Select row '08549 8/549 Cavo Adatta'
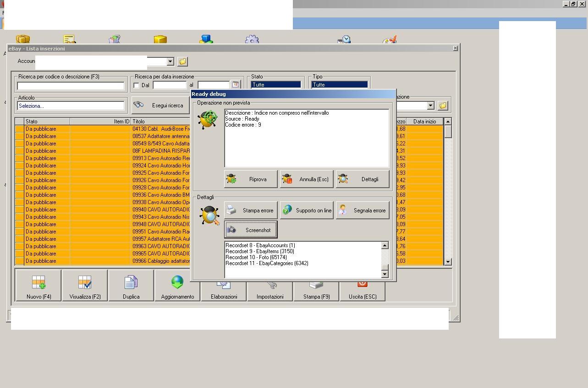Screen dimensions: 588x388 pos(102,144)
